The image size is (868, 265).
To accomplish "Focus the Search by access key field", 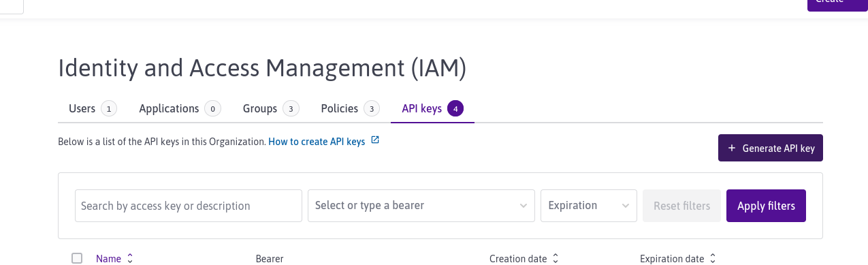I will click(189, 206).
